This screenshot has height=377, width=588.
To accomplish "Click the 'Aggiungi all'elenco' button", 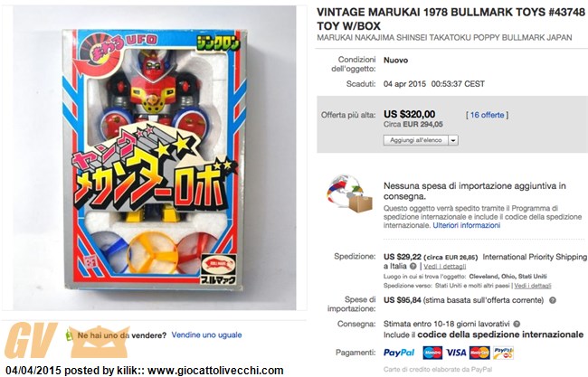I will click(x=416, y=140).
